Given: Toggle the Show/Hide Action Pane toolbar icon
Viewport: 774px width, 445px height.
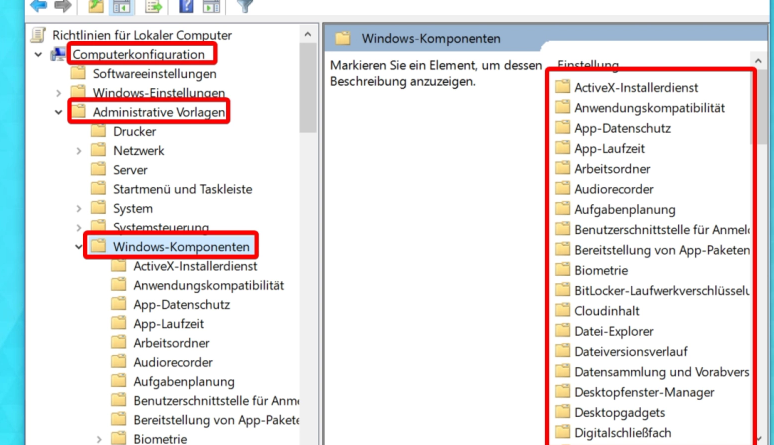Looking at the screenshot, I should 211,6.
